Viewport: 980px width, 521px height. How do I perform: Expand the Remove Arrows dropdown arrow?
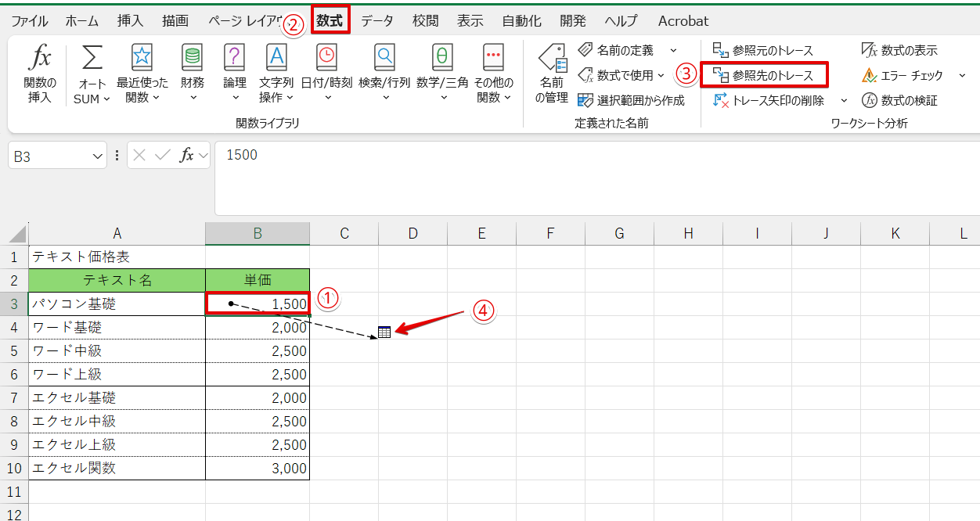tap(844, 100)
